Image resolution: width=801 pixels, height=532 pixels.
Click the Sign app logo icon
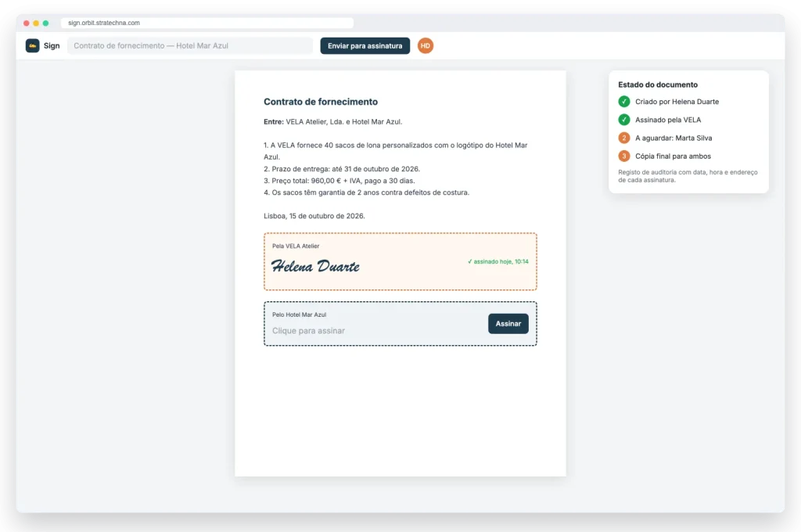point(32,45)
